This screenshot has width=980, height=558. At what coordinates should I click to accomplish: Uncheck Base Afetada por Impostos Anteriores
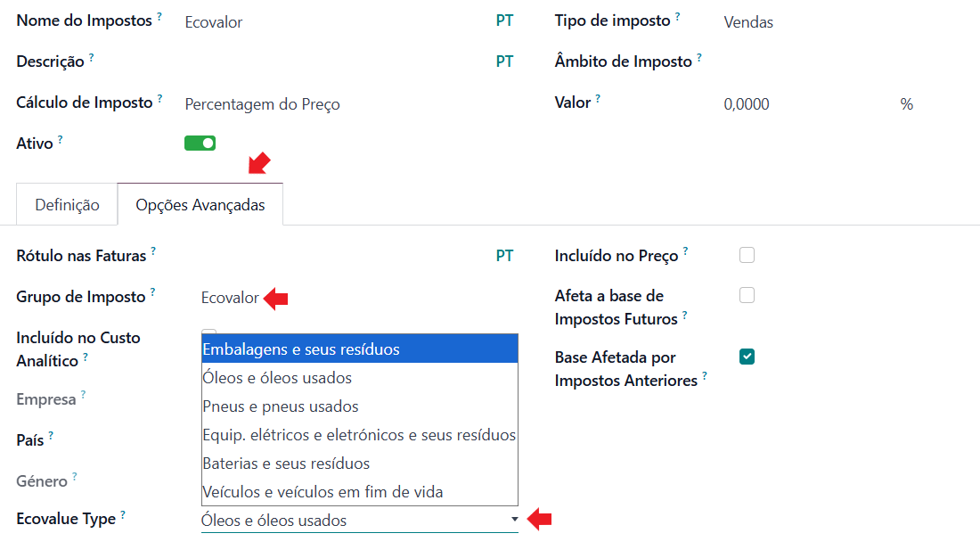(747, 357)
